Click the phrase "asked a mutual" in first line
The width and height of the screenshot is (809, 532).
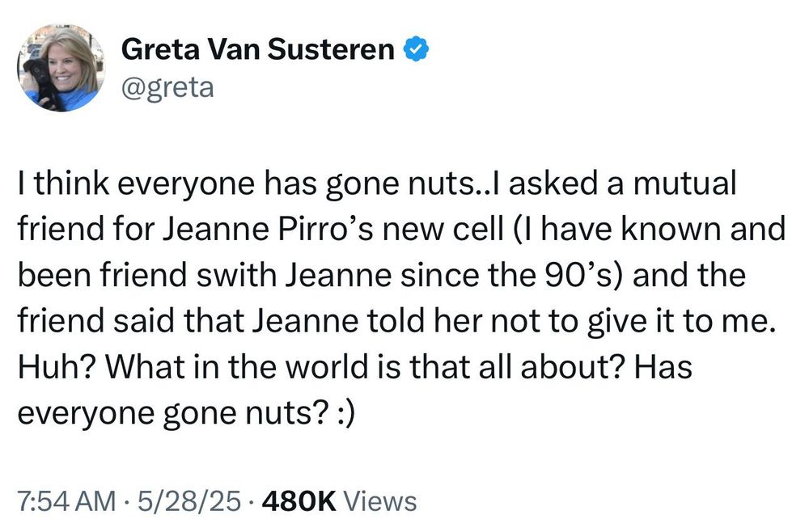pyautogui.click(x=623, y=184)
